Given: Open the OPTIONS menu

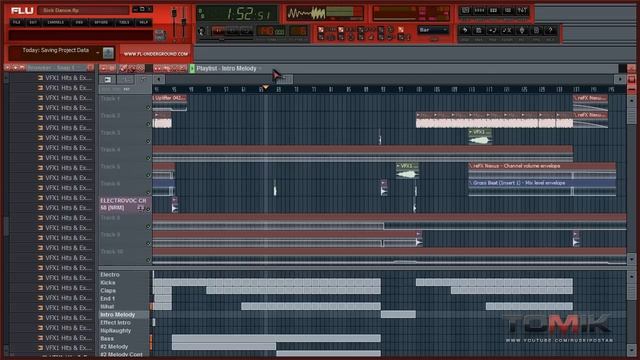Looking at the screenshot, I should pyautogui.click(x=101, y=22).
